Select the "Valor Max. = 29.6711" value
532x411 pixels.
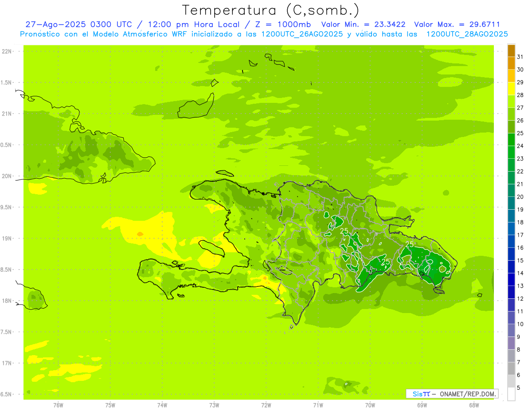pos(457,24)
